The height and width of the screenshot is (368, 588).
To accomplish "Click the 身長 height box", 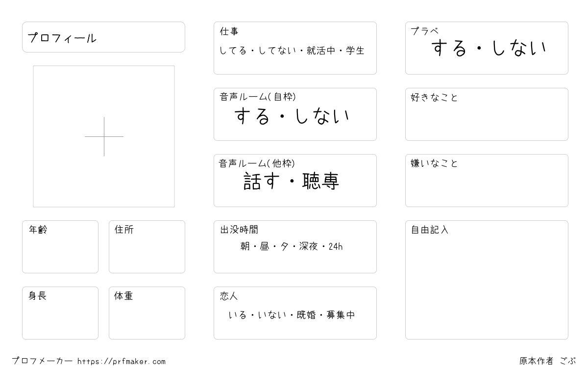I will (x=60, y=313).
